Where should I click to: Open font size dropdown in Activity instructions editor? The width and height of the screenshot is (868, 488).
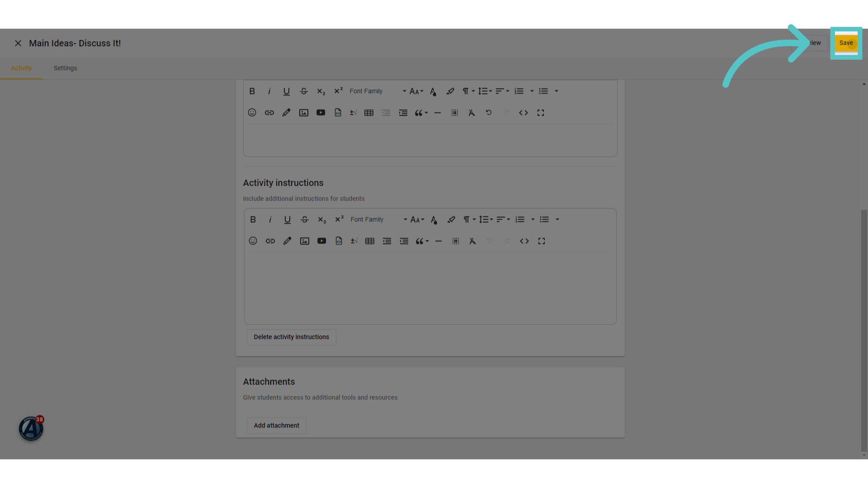[x=417, y=220]
